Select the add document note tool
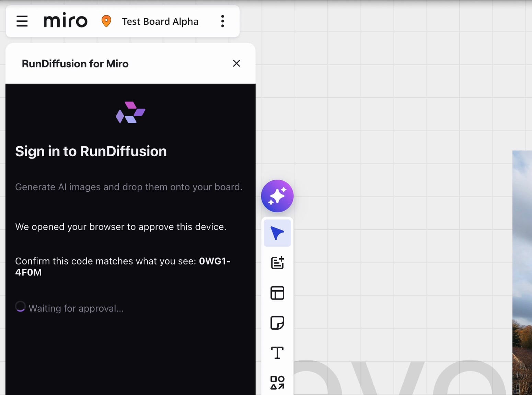Image resolution: width=532 pixels, height=395 pixels. (277, 263)
